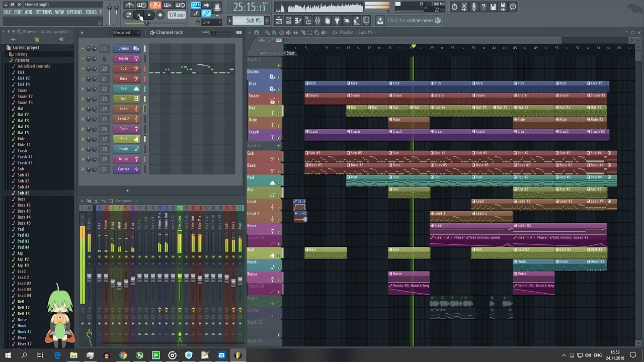644x362 pixels.
Task: Click the plug (plugin picker) icon
Action: click(337, 21)
